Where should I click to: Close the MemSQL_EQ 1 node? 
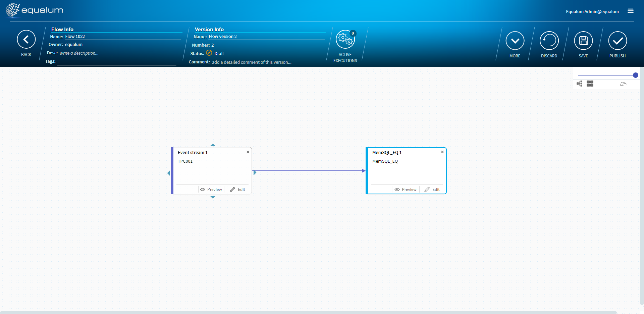click(x=442, y=152)
